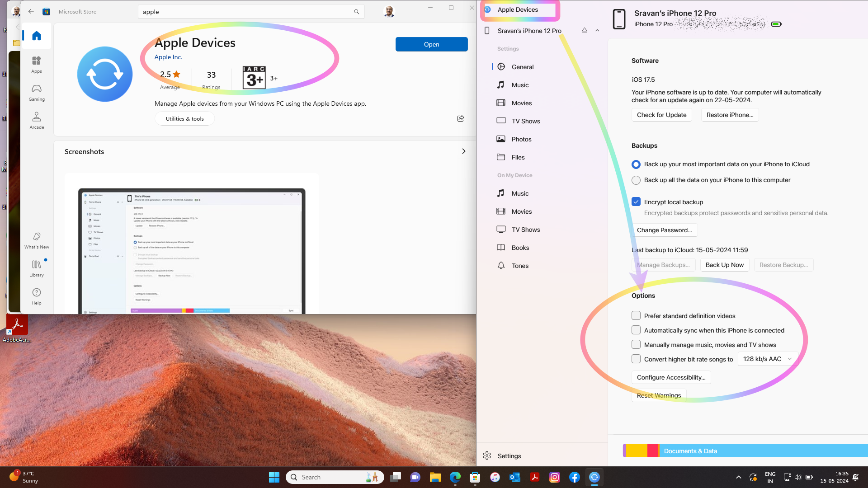This screenshot has width=868, height=488.
Task: Collapse the Sravan's iPhone 12 Pro device list
Action: point(597,30)
